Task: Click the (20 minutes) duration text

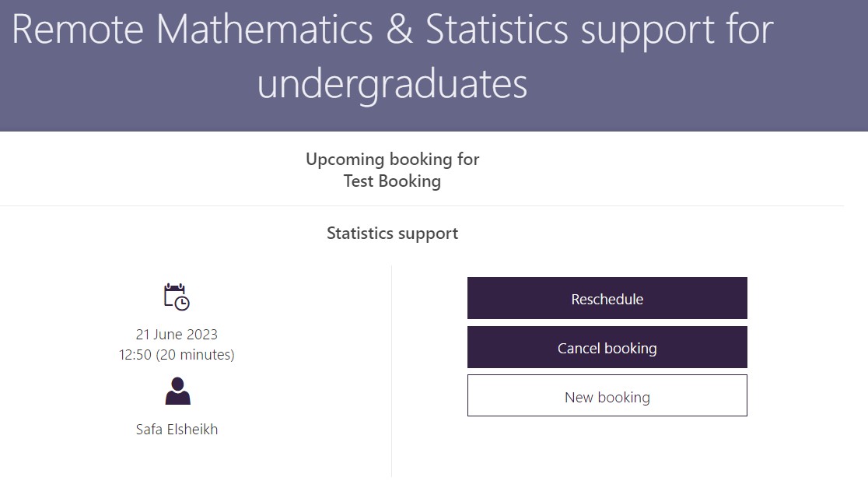Action: pyautogui.click(x=195, y=355)
